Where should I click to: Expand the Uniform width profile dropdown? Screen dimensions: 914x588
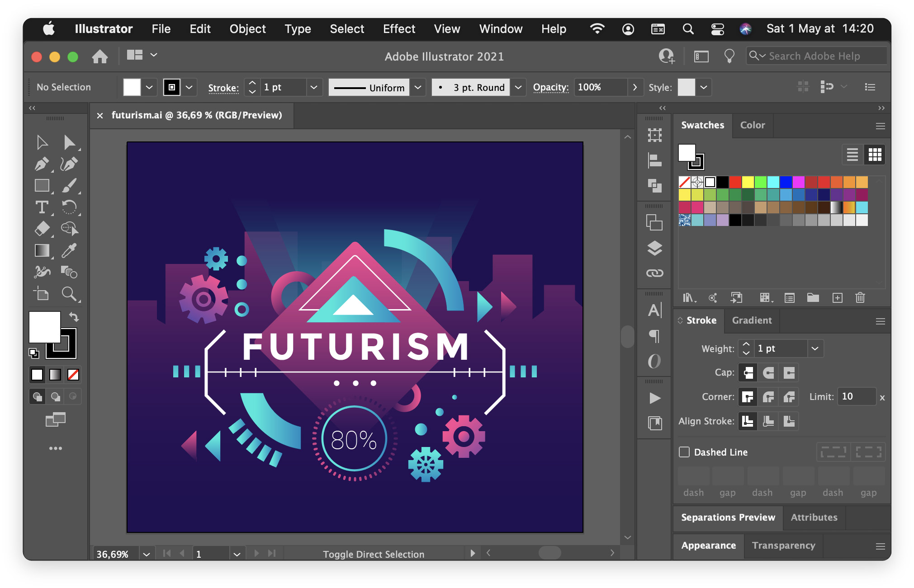[418, 87]
